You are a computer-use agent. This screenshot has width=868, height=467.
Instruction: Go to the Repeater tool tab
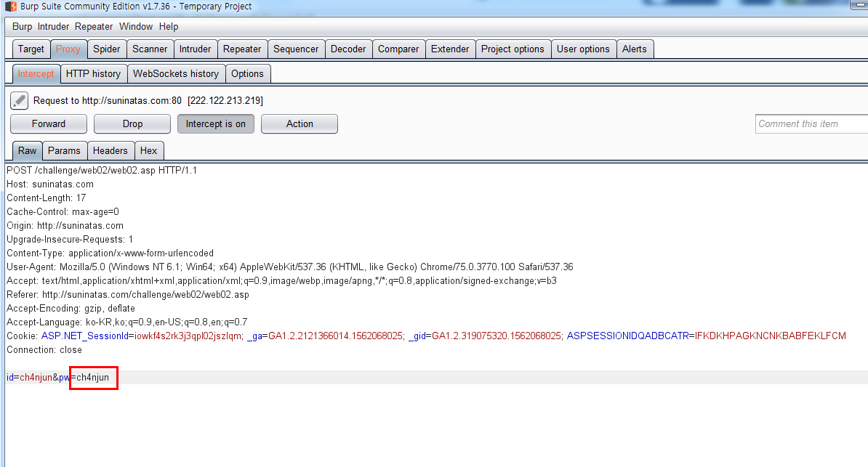click(242, 49)
